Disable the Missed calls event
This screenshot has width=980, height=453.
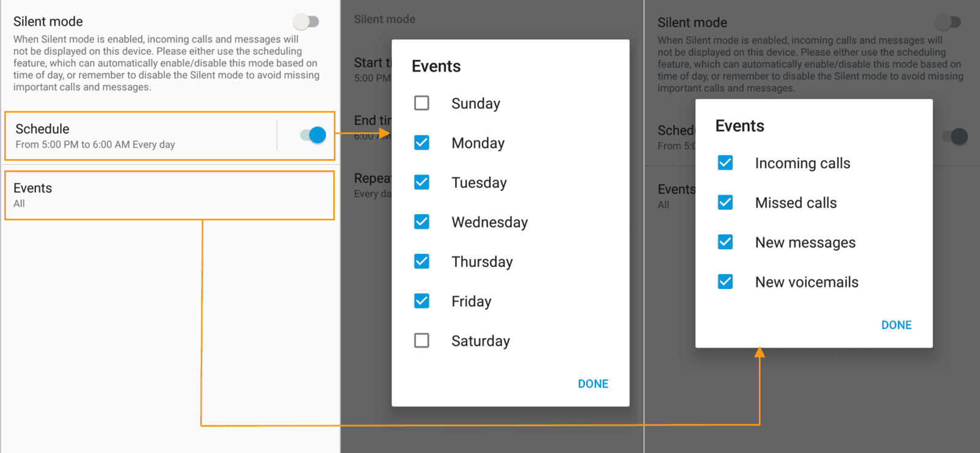(725, 203)
